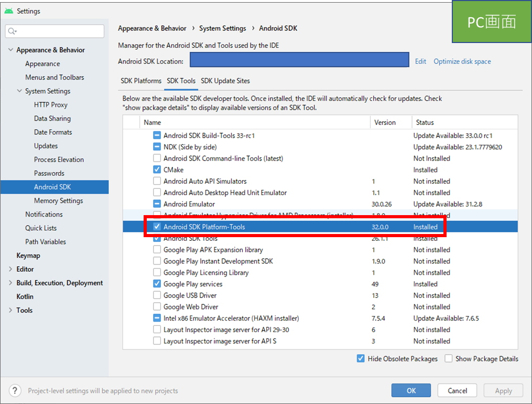This screenshot has width=532, height=404.
Task: Click the help question mark button
Action: pos(15,390)
